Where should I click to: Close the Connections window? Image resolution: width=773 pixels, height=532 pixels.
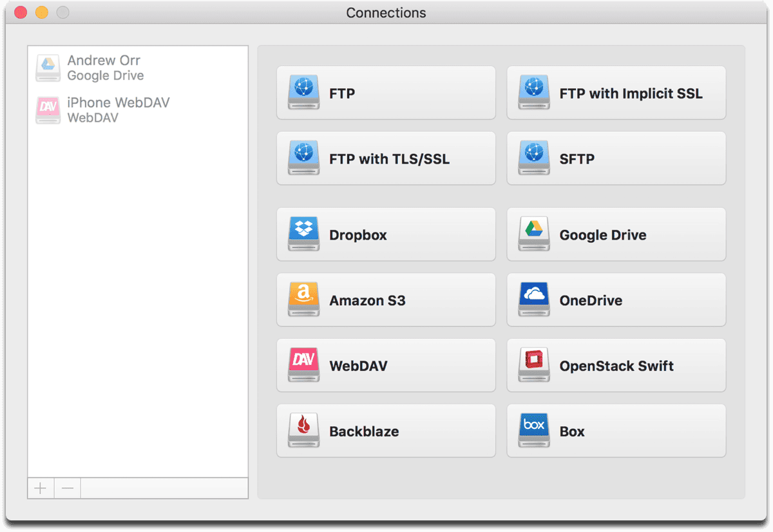click(x=21, y=12)
